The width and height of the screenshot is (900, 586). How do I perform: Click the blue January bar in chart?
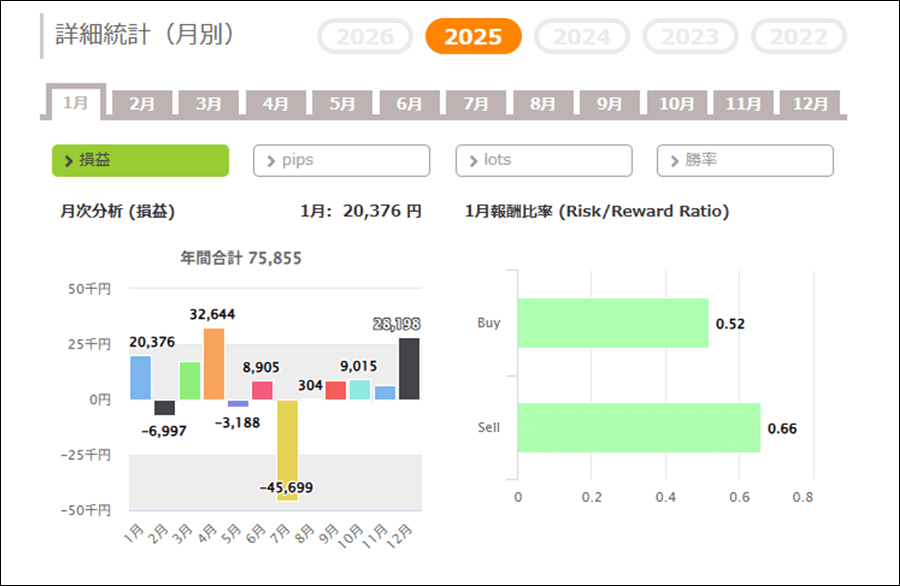[141, 378]
